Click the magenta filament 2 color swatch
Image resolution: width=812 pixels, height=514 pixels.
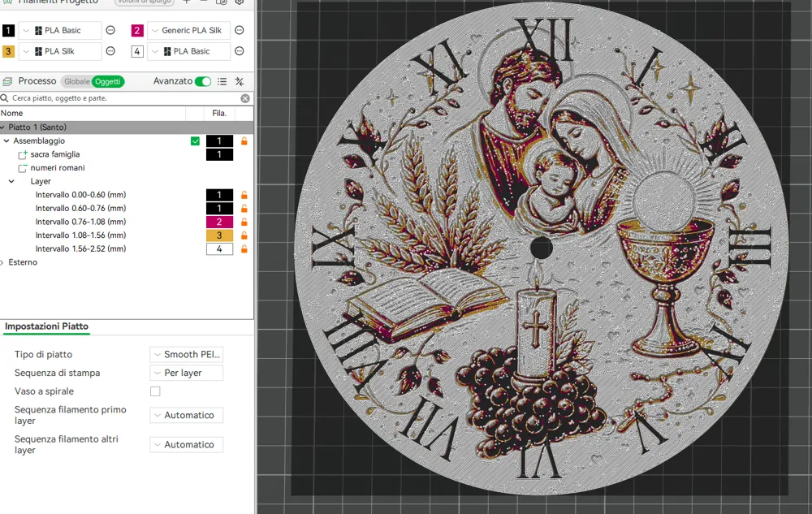(x=137, y=31)
